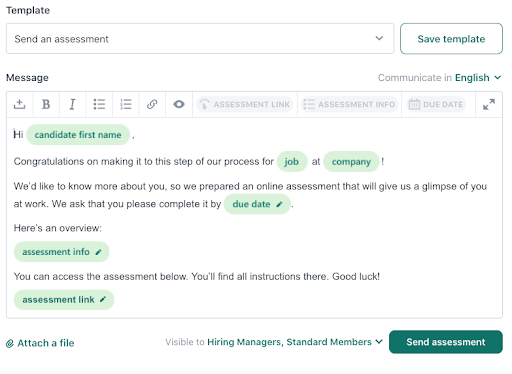Image resolution: width=512 pixels, height=374 pixels.
Task: Click the Attach a file link
Action: point(40,343)
